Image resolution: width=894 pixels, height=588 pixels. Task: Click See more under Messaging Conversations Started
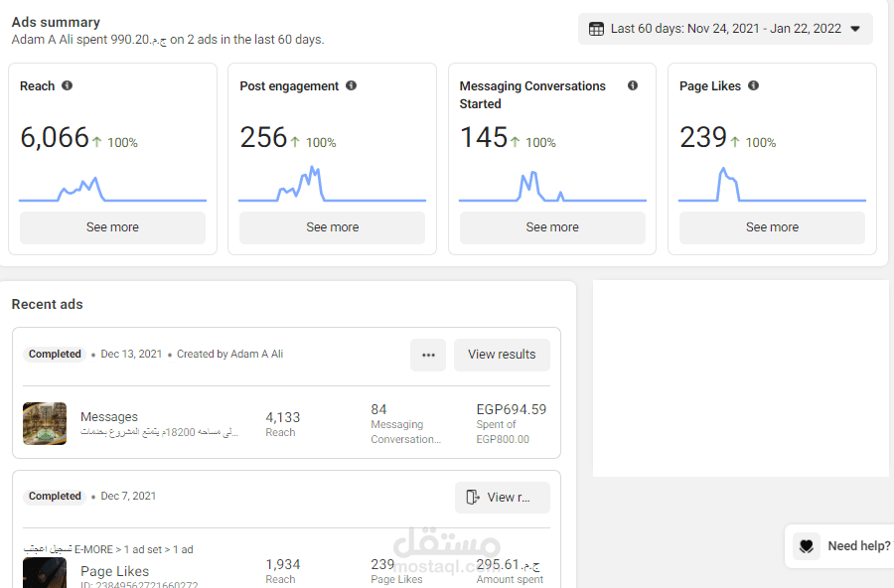(552, 227)
